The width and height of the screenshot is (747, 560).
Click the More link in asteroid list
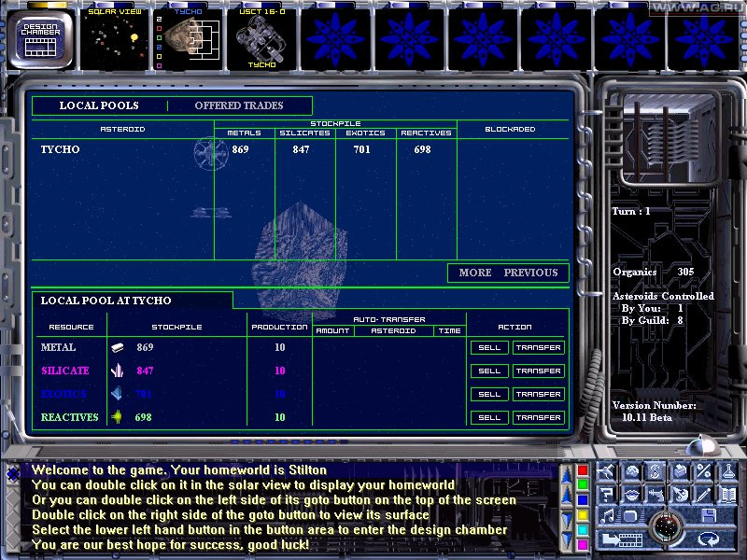475,273
